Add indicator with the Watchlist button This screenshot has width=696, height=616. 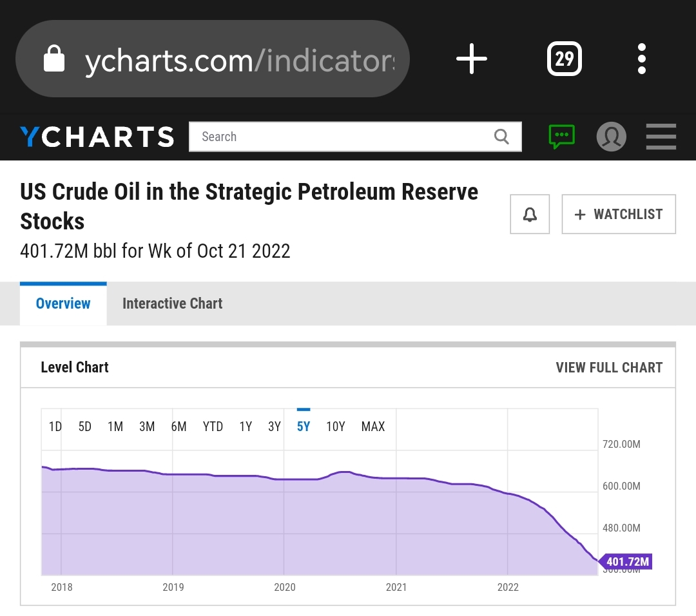pyautogui.click(x=619, y=214)
